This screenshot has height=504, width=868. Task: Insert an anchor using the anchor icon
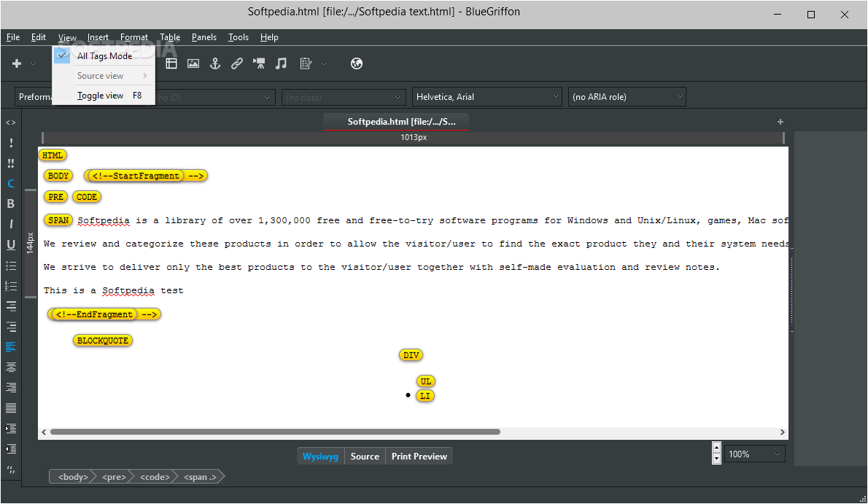point(215,63)
